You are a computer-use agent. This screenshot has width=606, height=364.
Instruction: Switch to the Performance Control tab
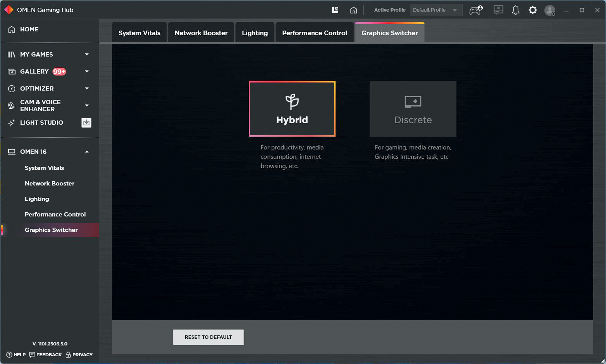(314, 33)
